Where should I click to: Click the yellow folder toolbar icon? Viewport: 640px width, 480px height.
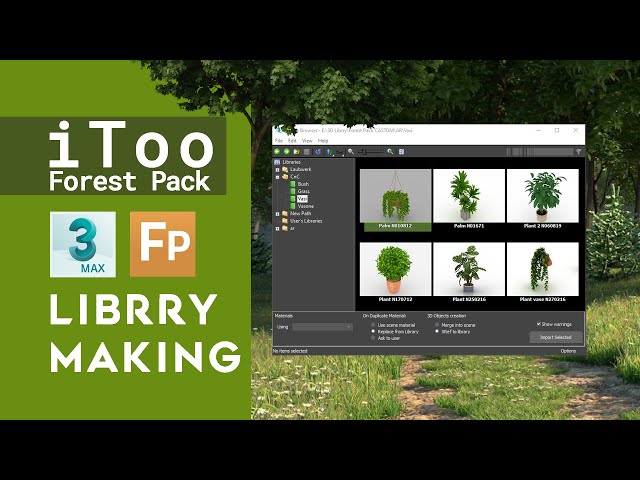click(297, 151)
